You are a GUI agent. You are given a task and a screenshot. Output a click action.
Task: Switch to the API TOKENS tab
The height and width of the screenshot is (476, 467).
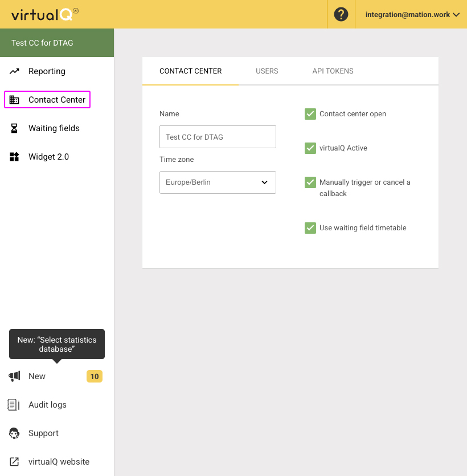[x=333, y=71]
